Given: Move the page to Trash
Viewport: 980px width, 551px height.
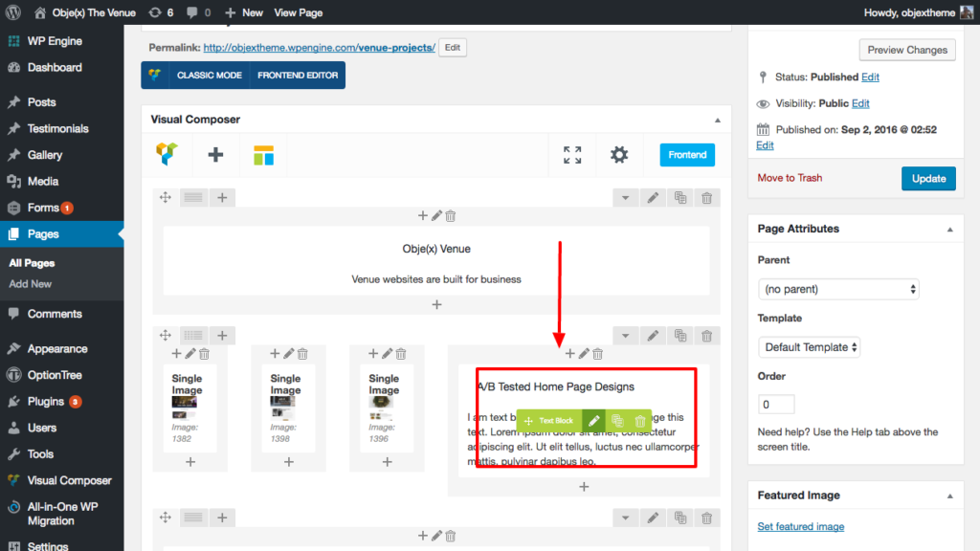Looking at the screenshot, I should point(790,178).
